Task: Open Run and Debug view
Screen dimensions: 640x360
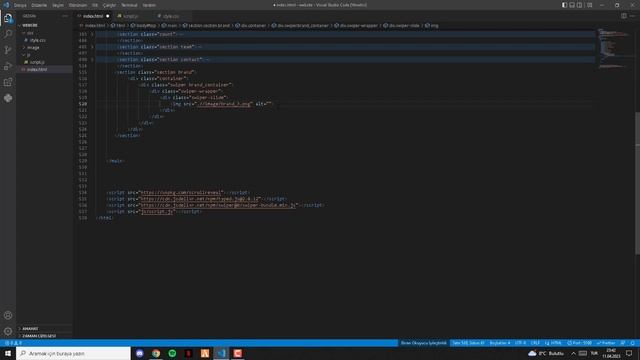Action: click(8, 66)
